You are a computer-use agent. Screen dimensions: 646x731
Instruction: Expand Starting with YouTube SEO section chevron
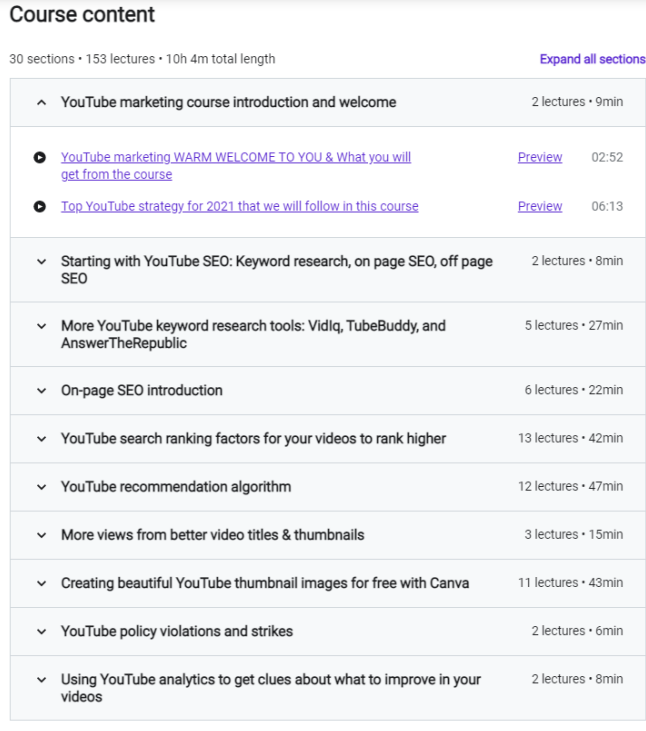(41, 261)
